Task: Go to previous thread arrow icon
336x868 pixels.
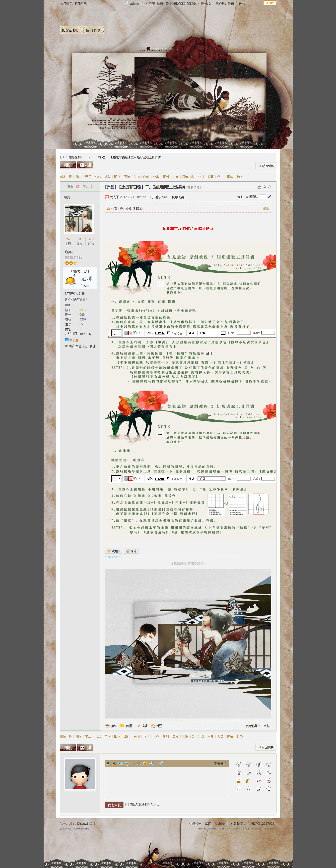Action: tap(265, 187)
